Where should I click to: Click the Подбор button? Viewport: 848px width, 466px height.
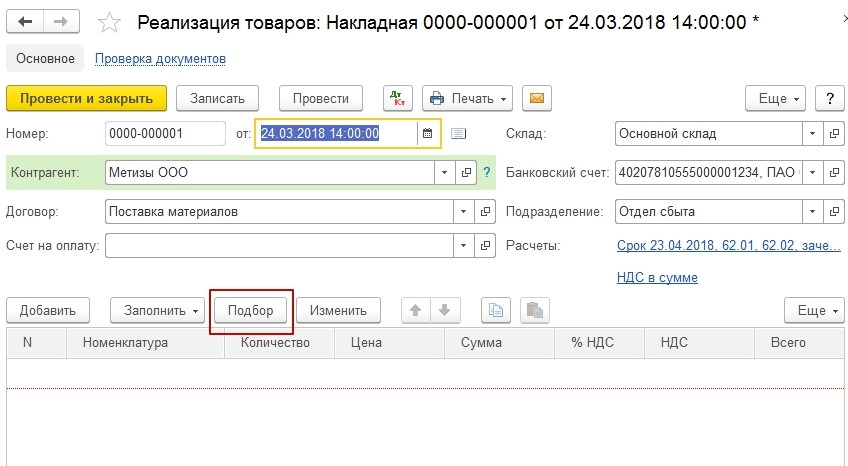(250, 310)
